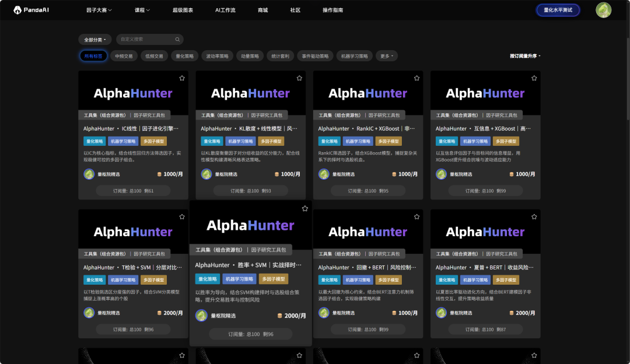Click coin icon on 夏普 + BERT card price
Viewport: 630px width, 364px height.
tap(512, 313)
